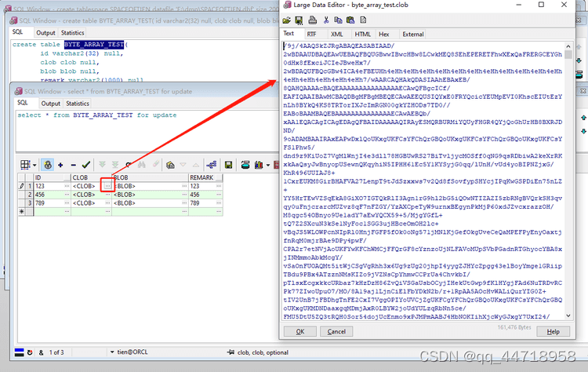588x372 pixels.
Task: Open a file in Large Data Editor
Action: point(287,20)
